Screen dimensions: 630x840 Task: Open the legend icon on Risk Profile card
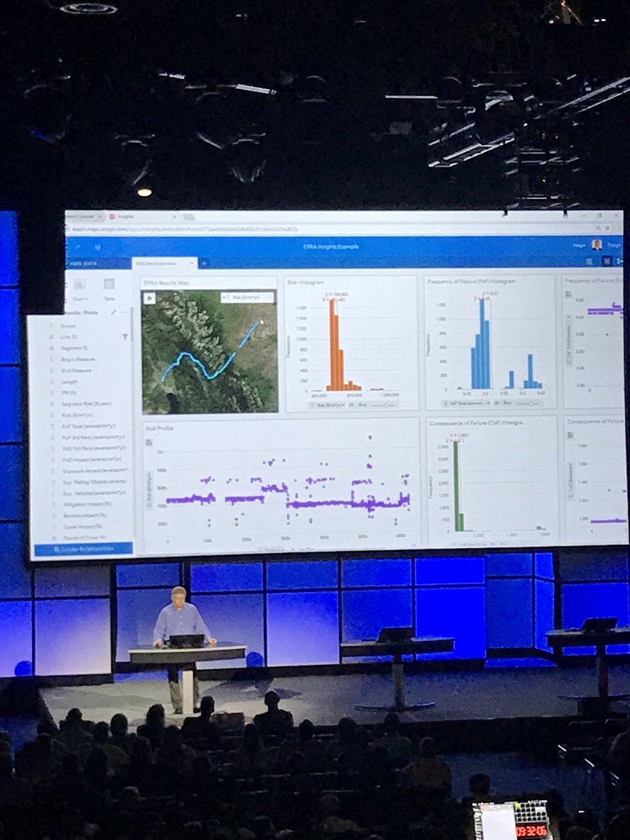[x=149, y=442]
